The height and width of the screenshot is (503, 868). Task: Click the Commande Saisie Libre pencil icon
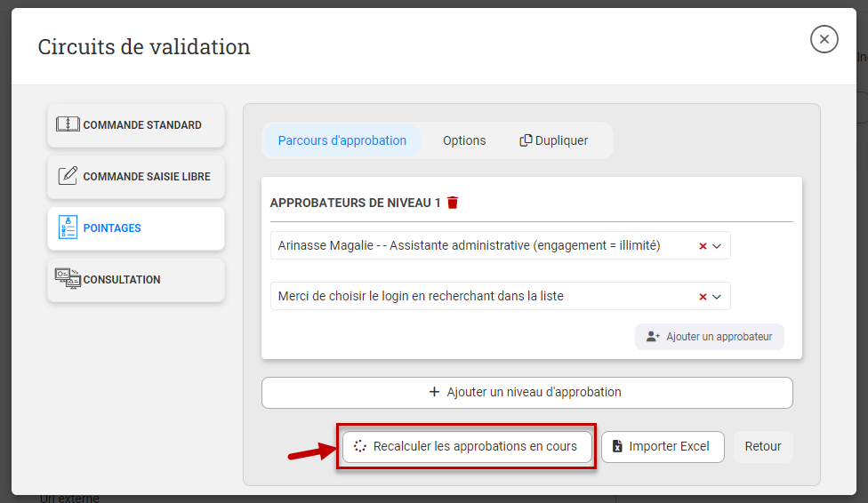pyautogui.click(x=68, y=176)
